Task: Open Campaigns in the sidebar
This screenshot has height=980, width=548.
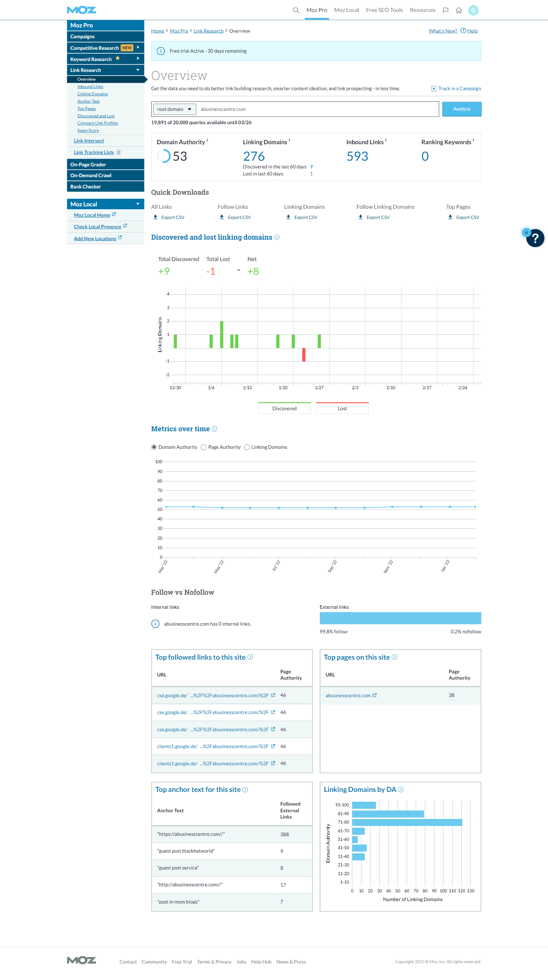Action: (105, 36)
